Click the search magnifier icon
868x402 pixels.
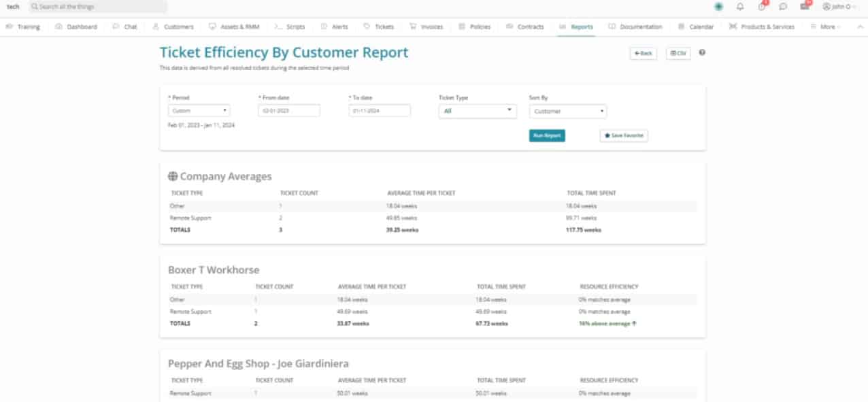34,7
